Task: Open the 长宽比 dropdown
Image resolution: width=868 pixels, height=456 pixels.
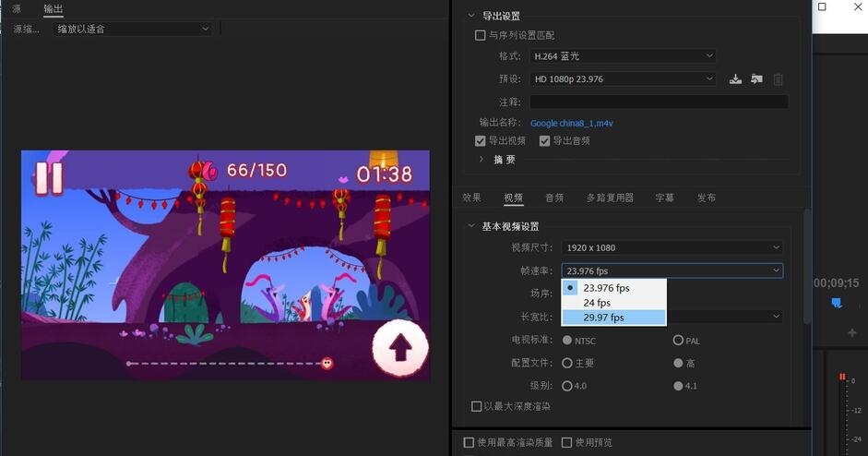Action: pyautogui.click(x=724, y=317)
